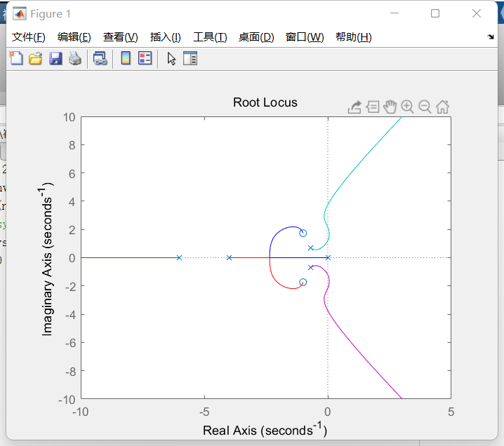Click the green locus branch line

128,257
